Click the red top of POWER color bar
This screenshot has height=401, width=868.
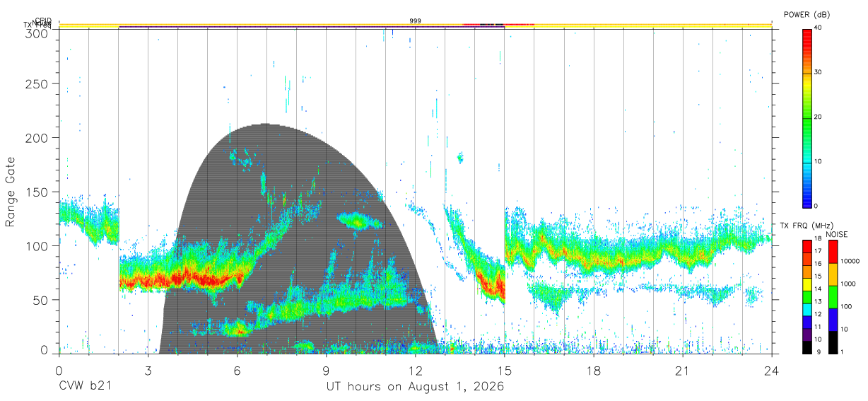pyautogui.click(x=807, y=35)
